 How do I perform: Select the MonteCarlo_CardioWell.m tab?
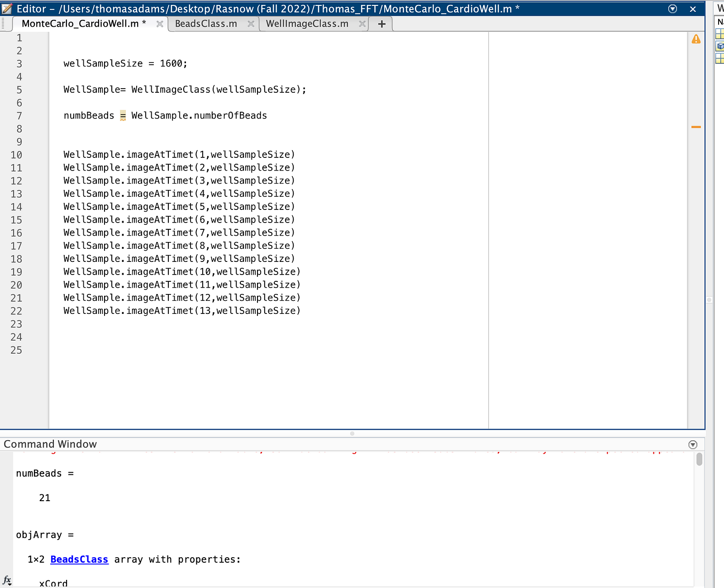click(x=84, y=24)
